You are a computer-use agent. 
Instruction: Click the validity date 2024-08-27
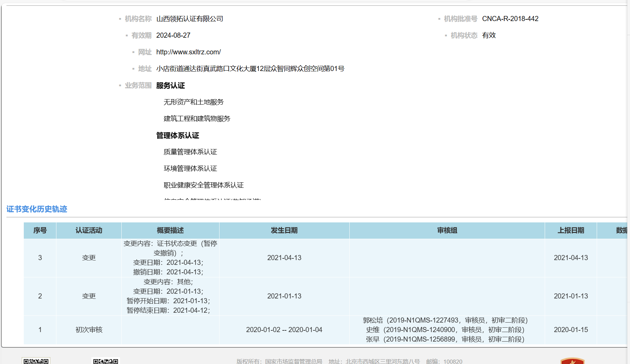(173, 35)
